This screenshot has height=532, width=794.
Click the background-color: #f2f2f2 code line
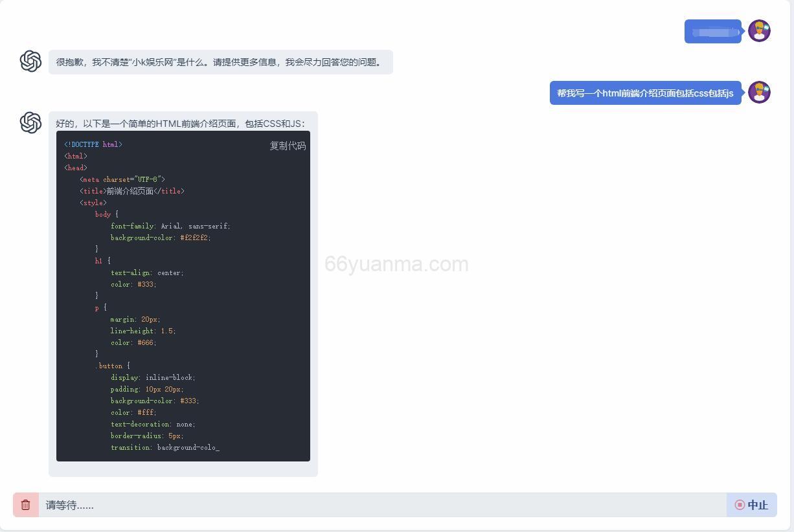pos(161,238)
